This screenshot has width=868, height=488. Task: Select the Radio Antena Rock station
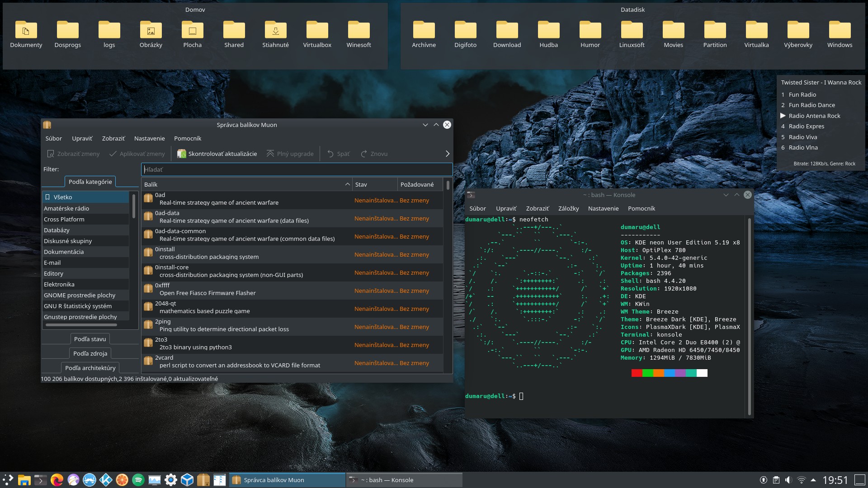pos(814,116)
